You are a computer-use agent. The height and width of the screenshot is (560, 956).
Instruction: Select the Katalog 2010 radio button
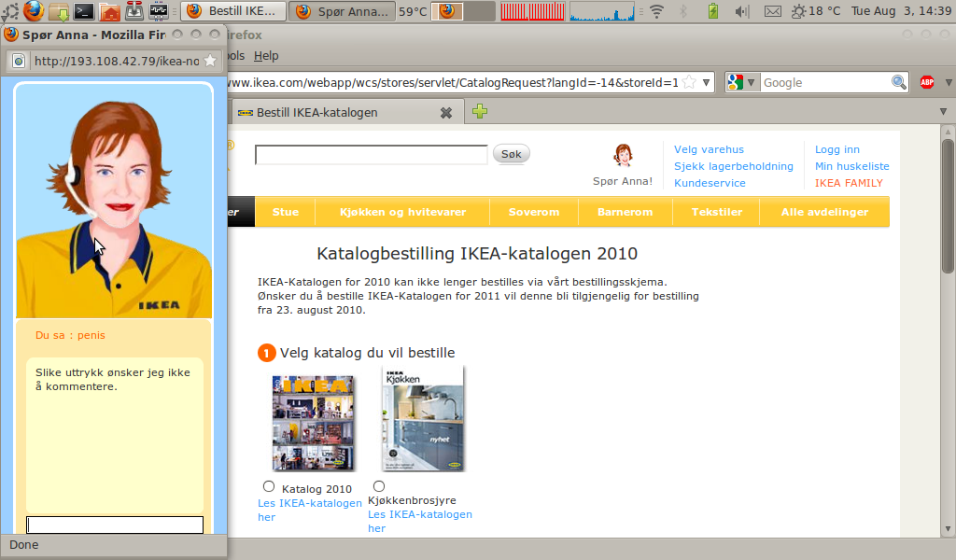tap(269, 486)
